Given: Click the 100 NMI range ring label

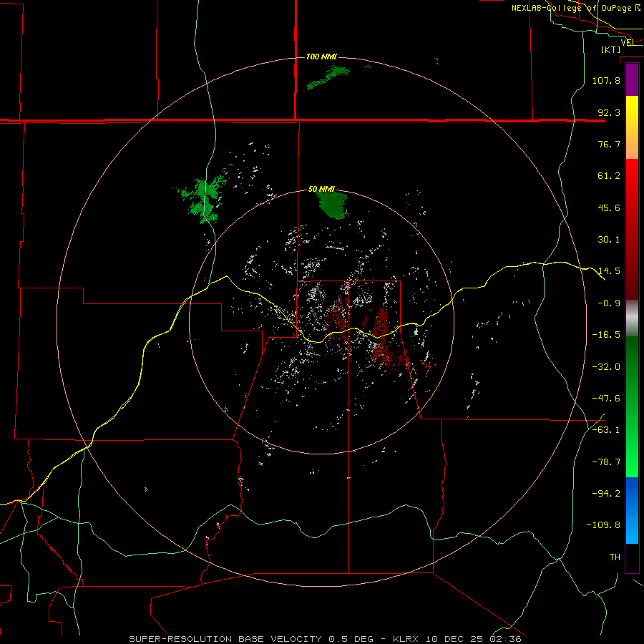Looking at the screenshot, I should 321,57.
